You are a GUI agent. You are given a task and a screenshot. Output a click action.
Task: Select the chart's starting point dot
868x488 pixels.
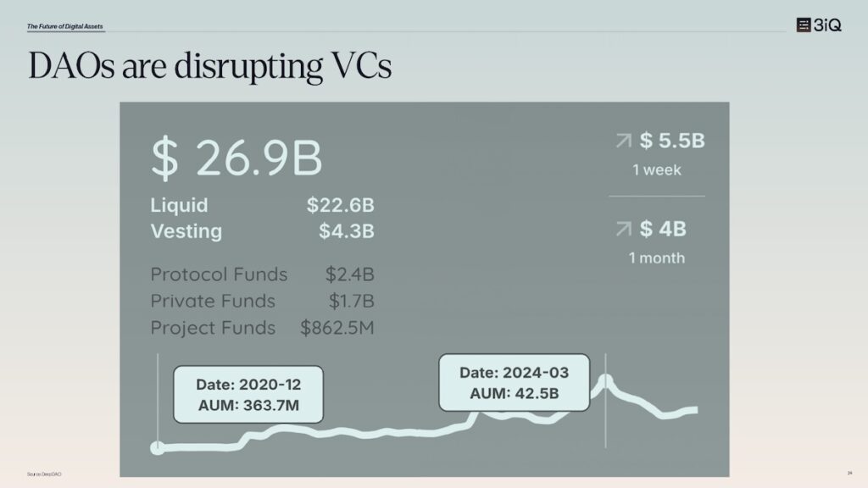coord(158,447)
